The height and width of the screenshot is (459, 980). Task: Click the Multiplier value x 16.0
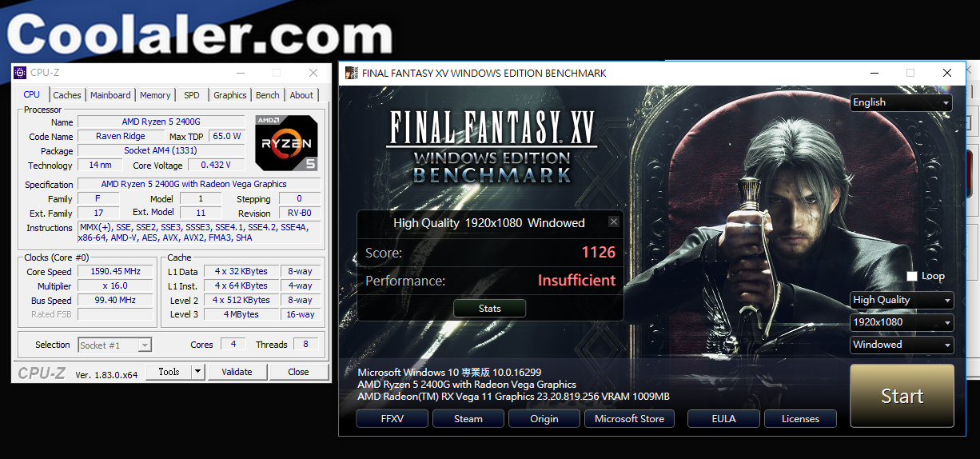(115, 286)
